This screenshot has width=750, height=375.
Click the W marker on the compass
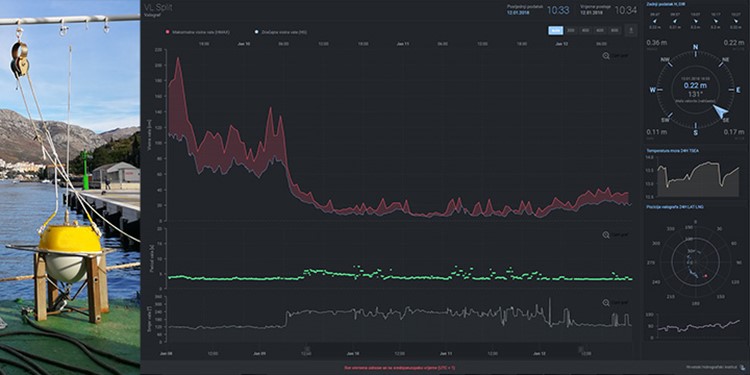pos(652,90)
